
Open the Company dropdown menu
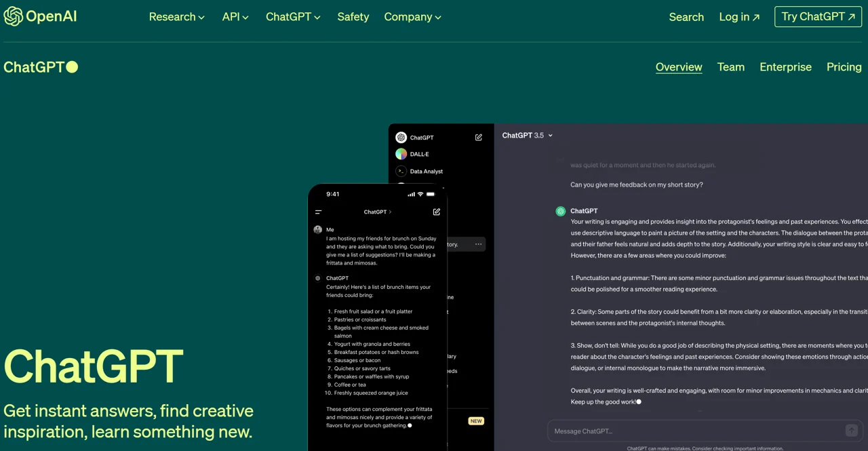[x=412, y=17]
